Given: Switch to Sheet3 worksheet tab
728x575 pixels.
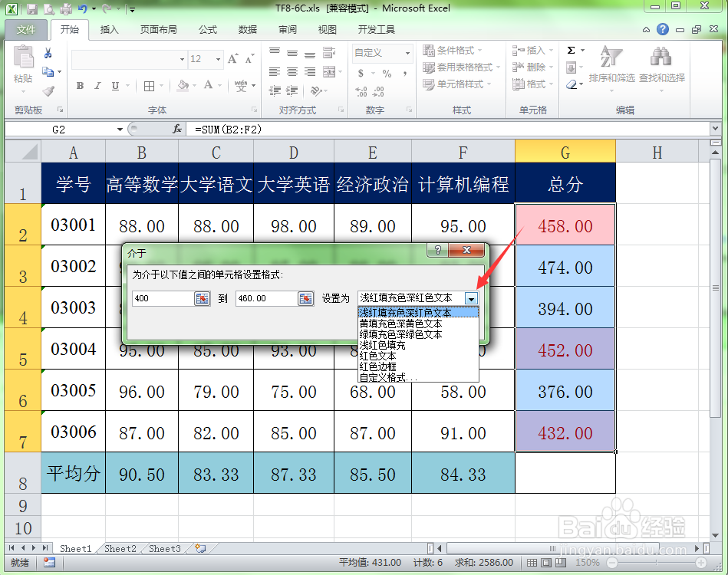Looking at the screenshot, I should [165, 548].
